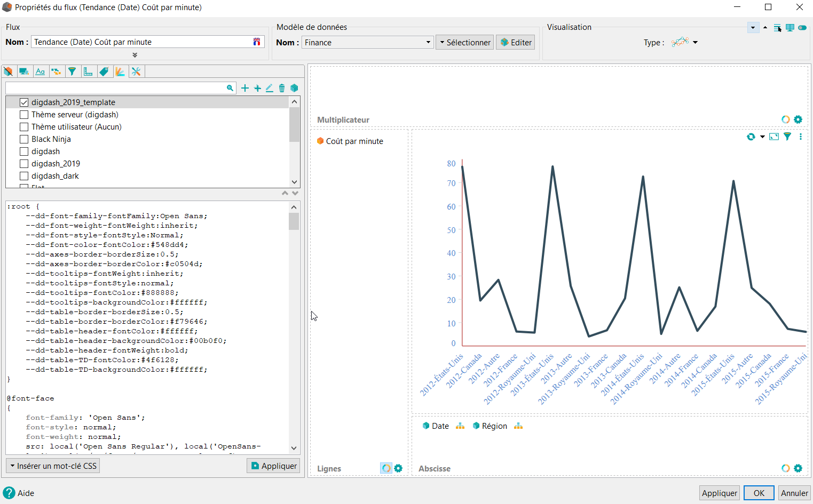Open the Aa text formatting tab

(x=40, y=71)
